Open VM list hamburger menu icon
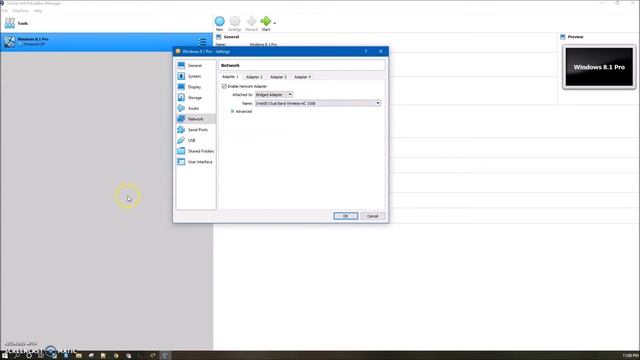640x360 pixels. point(202,42)
